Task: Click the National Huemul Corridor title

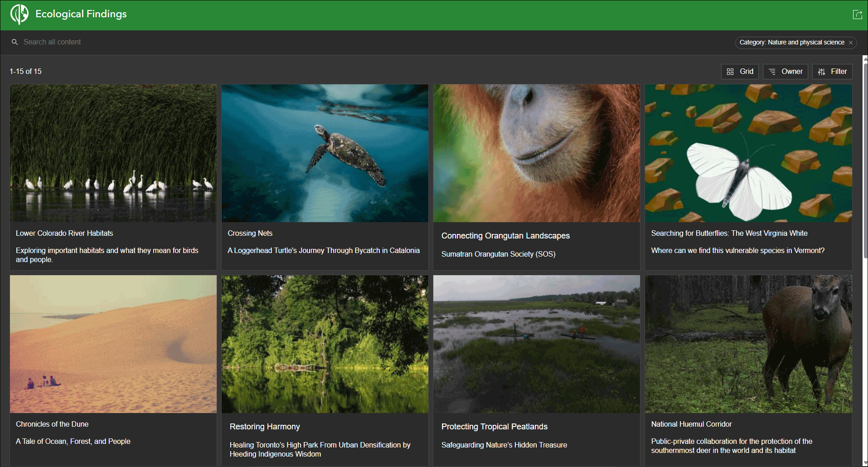Action: point(692,424)
